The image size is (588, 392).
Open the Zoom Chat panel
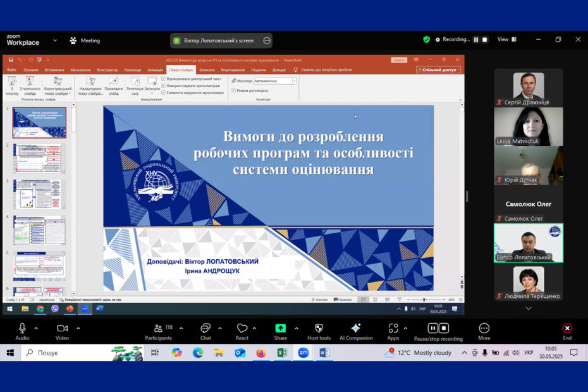205,331
